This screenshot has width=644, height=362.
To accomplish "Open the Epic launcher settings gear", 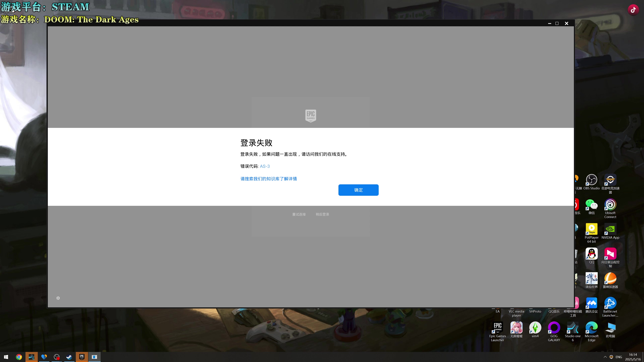I will [x=58, y=298].
